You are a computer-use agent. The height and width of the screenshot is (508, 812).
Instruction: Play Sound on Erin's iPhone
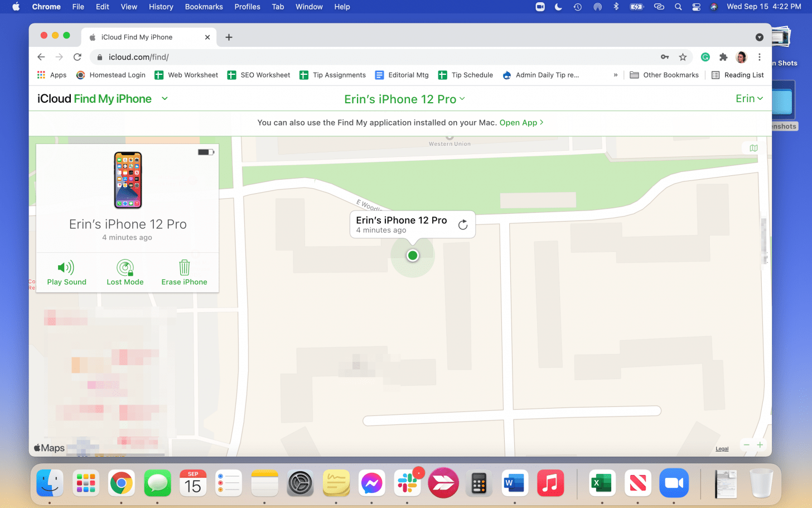66,273
